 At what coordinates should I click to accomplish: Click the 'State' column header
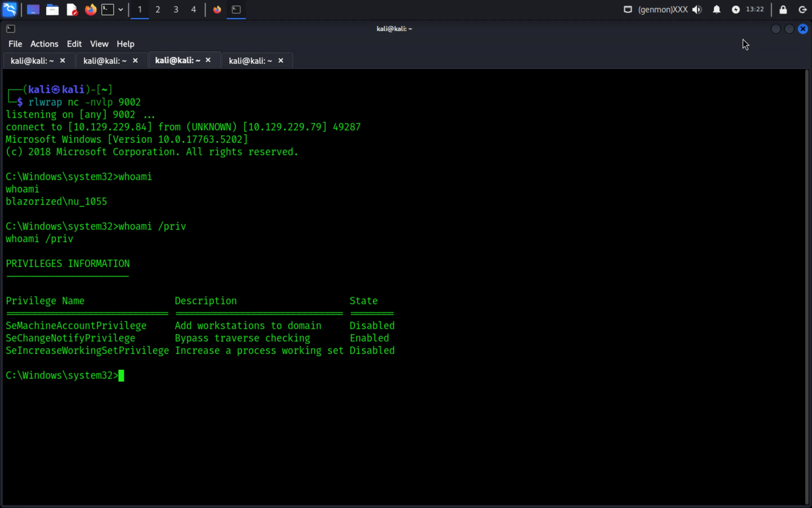[x=364, y=301]
